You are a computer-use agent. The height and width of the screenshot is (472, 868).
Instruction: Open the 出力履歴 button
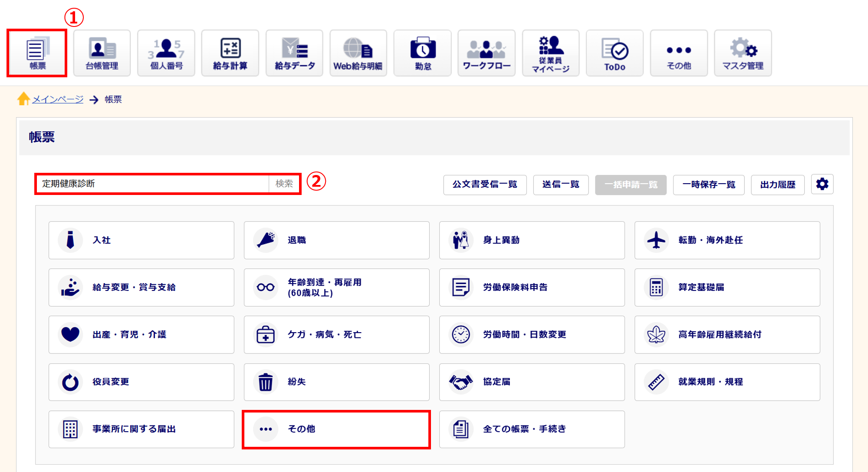pyautogui.click(x=777, y=185)
